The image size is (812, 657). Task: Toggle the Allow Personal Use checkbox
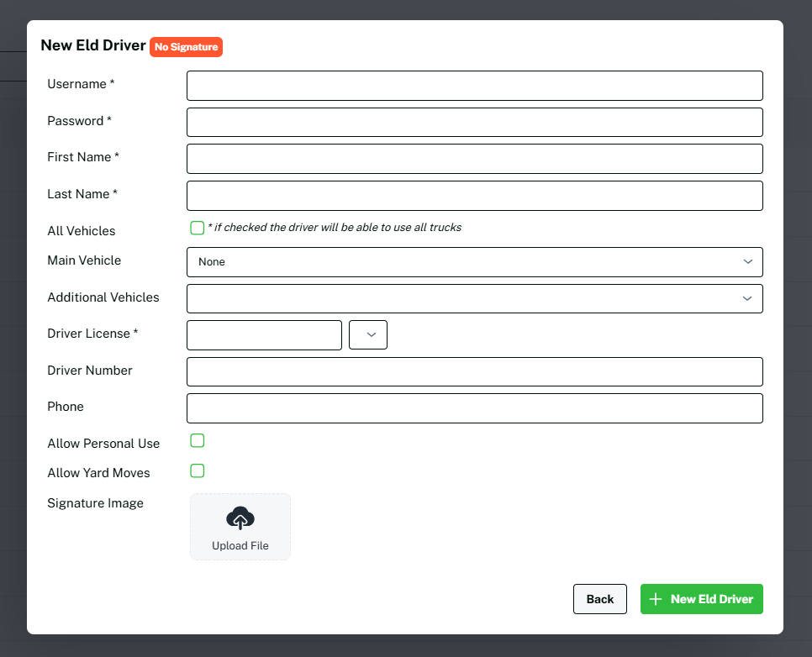tap(198, 441)
